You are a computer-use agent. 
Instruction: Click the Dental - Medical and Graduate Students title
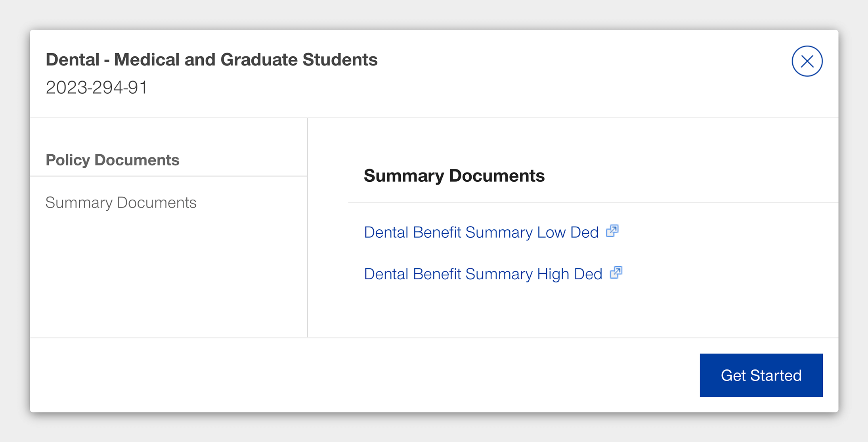tap(212, 60)
